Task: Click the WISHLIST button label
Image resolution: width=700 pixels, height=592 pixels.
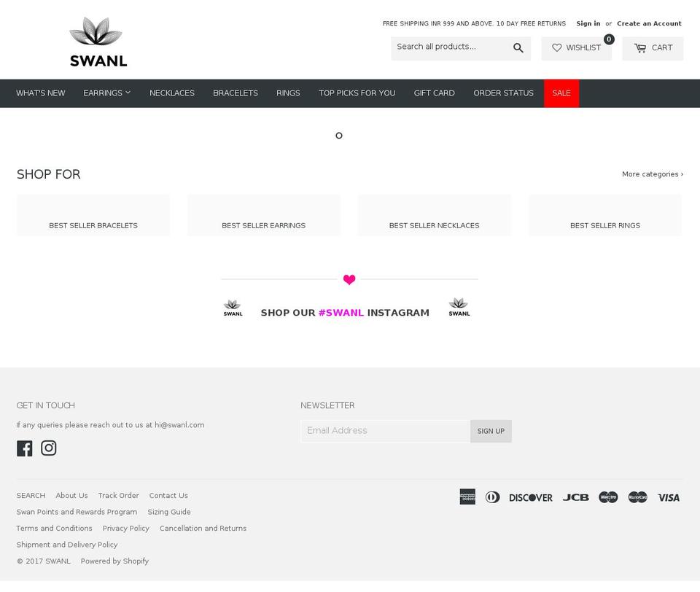Action: 583,48
